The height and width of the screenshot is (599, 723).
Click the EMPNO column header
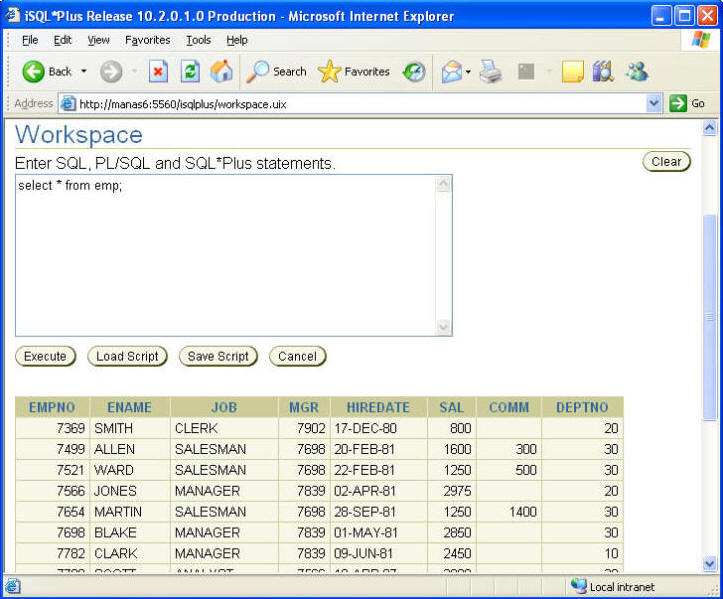tap(52, 407)
